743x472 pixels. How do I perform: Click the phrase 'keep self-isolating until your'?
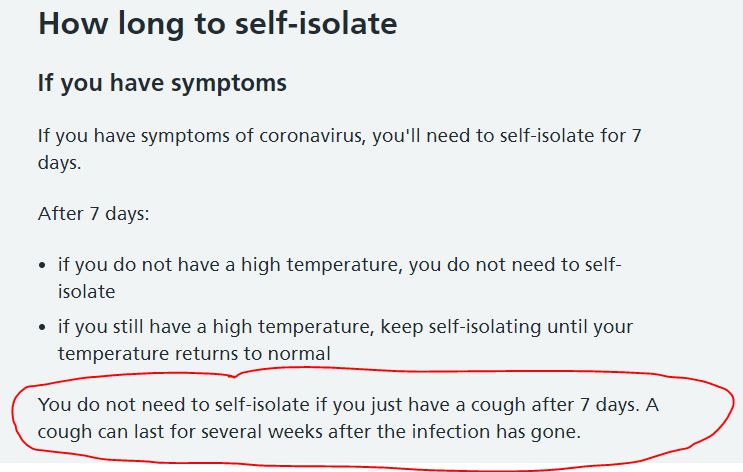507,327
